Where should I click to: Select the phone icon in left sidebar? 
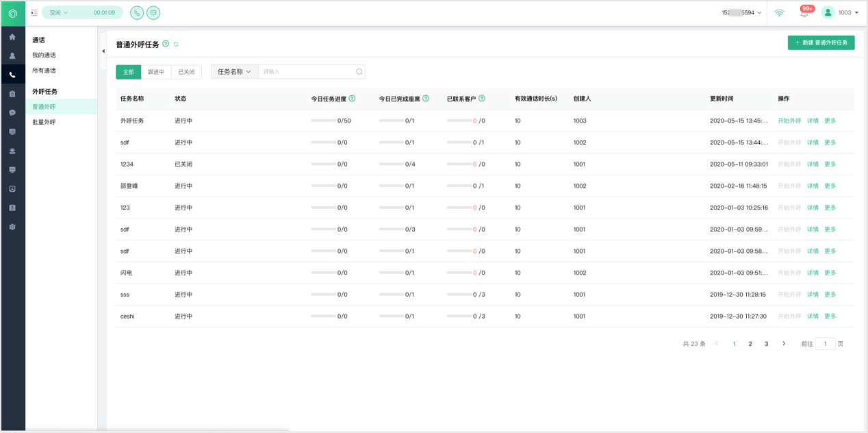pos(12,75)
